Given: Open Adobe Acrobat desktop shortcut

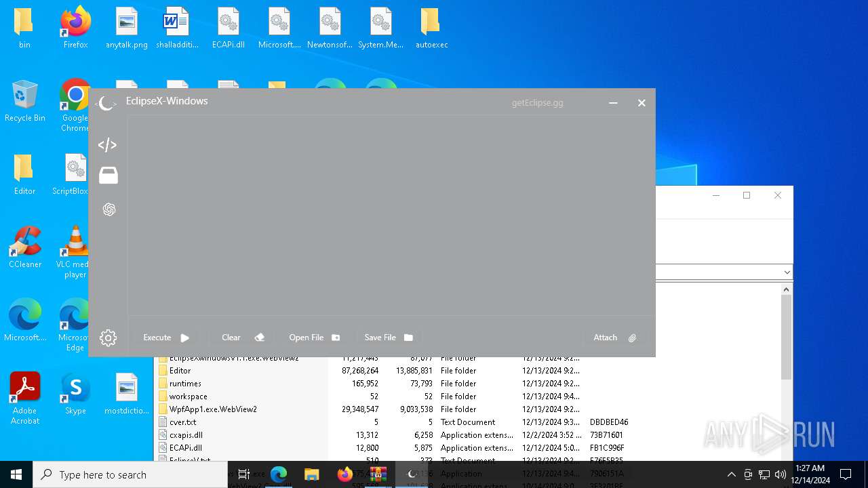Looking at the screenshot, I should click(24, 399).
